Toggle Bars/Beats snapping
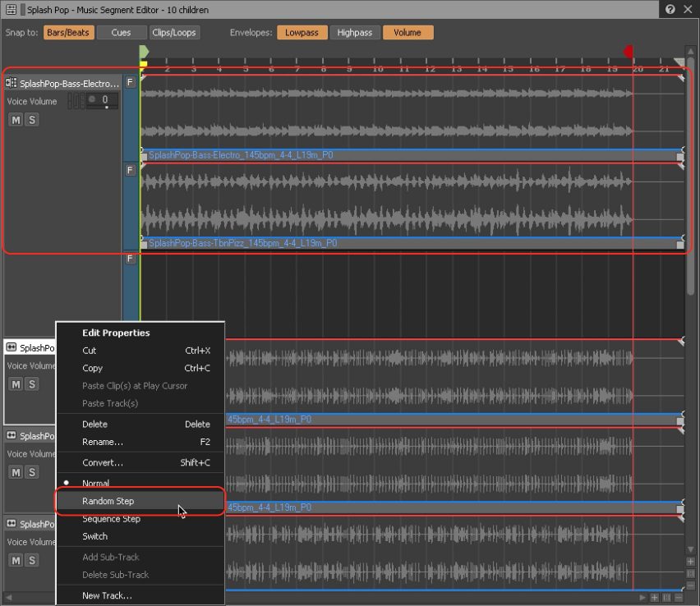700x606 pixels. (x=68, y=33)
